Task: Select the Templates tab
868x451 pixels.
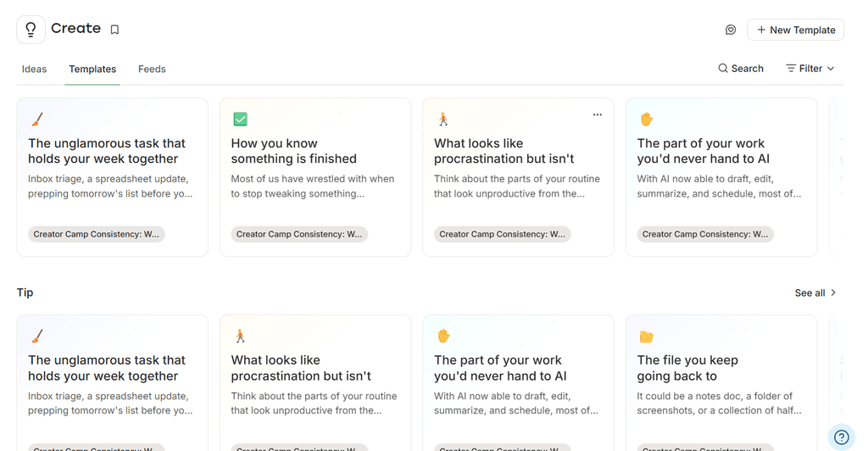Action: (x=92, y=70)
